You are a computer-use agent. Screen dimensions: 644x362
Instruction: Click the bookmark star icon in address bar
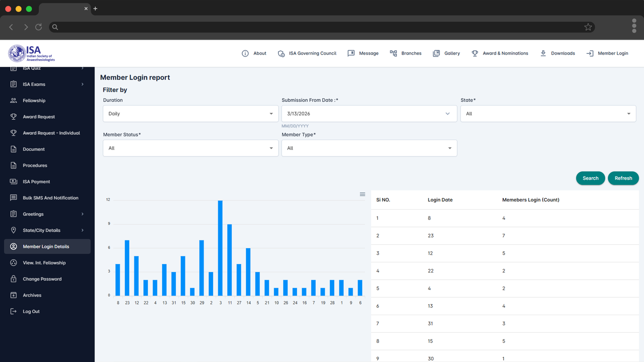[588, 27]
